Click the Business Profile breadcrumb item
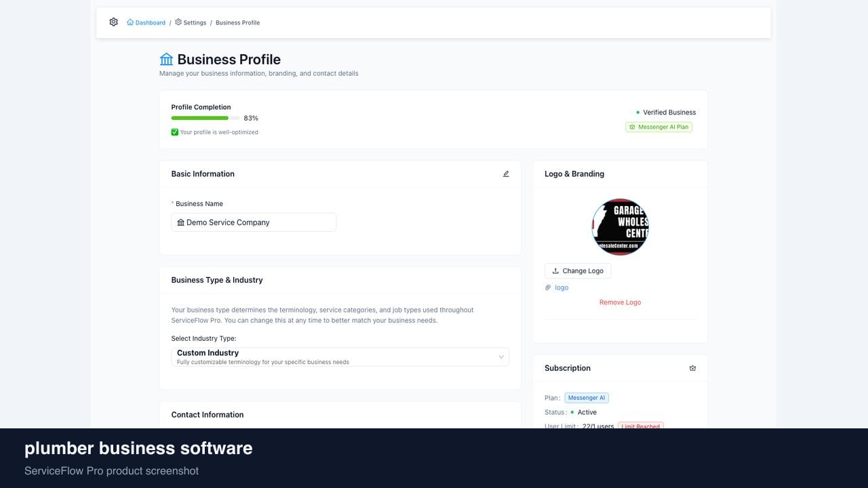868x488 pixels. 237,22
